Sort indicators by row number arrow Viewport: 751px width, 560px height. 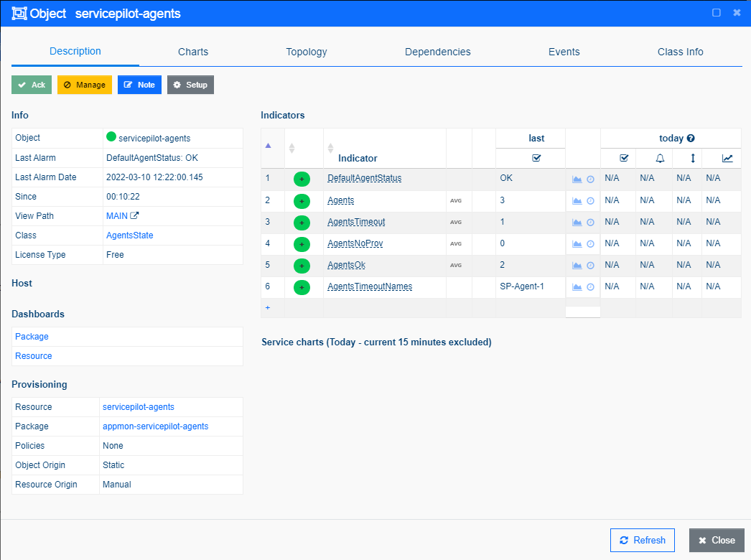[x=269, y=145]
